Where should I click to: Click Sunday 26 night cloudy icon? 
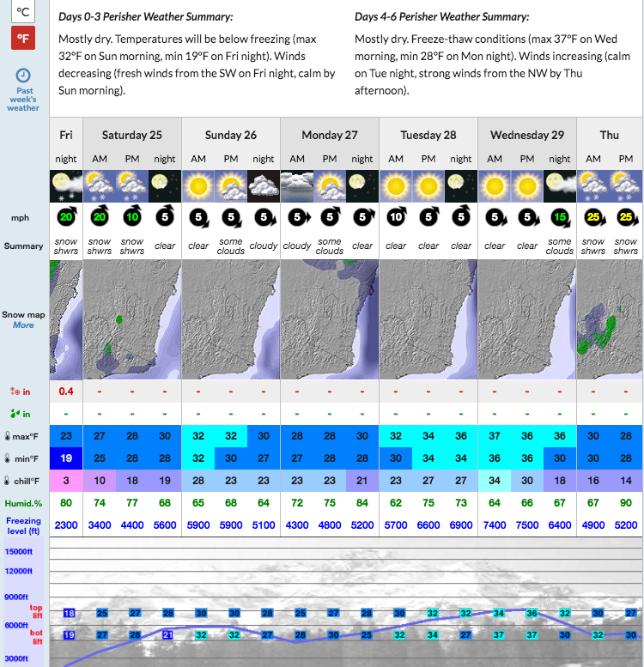[264, 186]
